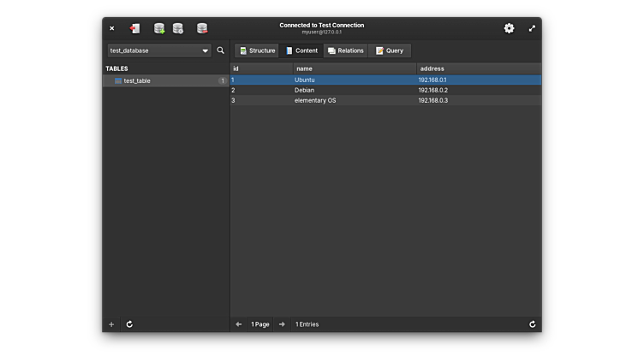Open the settings gear menu
The image size is (644, 362).
pos(509,28)
